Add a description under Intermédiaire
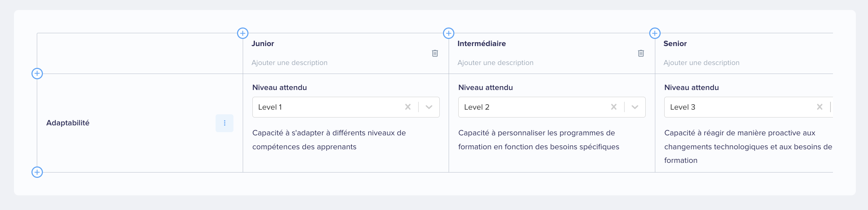The image size is (868, 210). pos(495,63)
